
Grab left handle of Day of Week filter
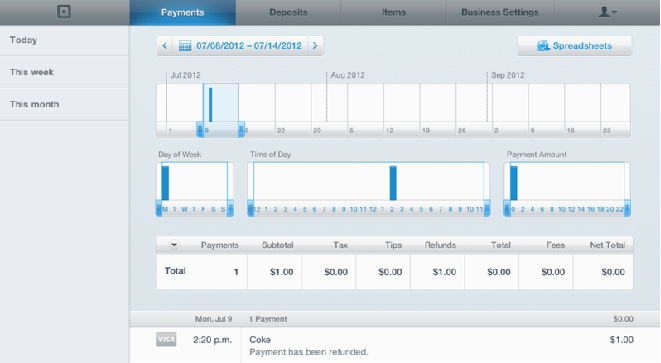point(159,208)
